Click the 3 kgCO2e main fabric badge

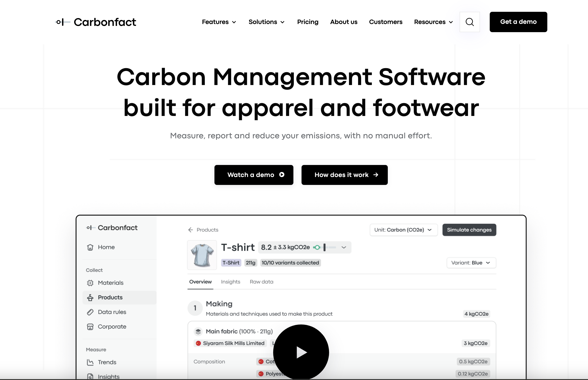click(475, 343)
